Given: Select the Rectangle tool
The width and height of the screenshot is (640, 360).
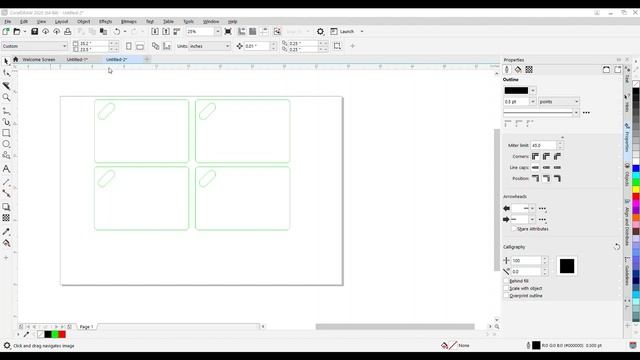Looking at the screenshot, I should (6, 133).
